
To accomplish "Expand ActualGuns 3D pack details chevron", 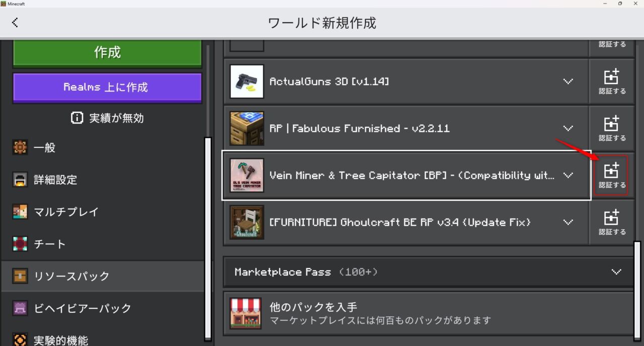I will [568, 81].
